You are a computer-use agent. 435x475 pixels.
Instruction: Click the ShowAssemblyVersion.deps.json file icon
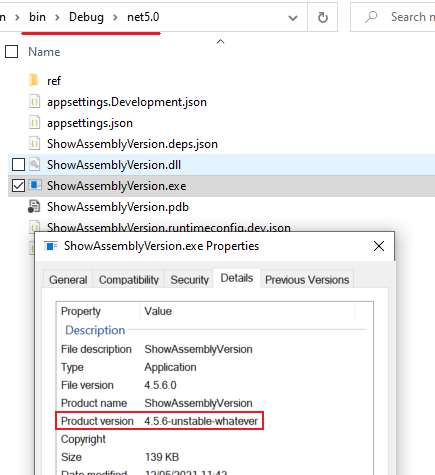(x=34, y=144)
